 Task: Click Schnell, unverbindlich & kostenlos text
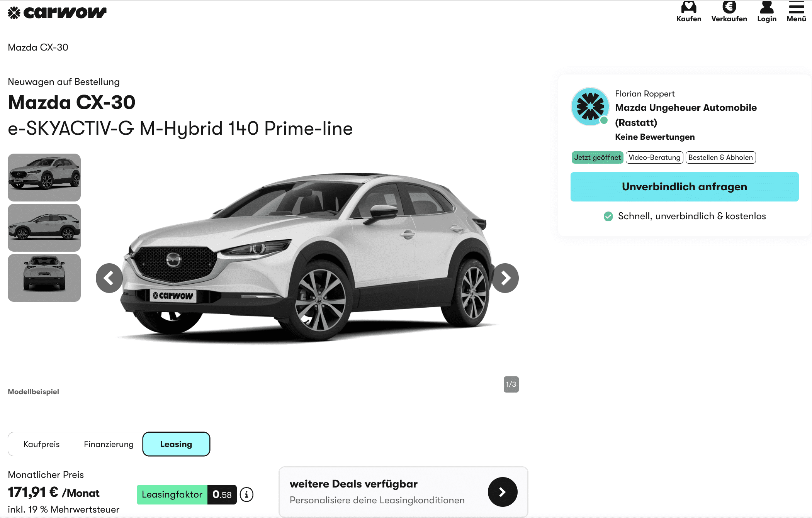691,216
